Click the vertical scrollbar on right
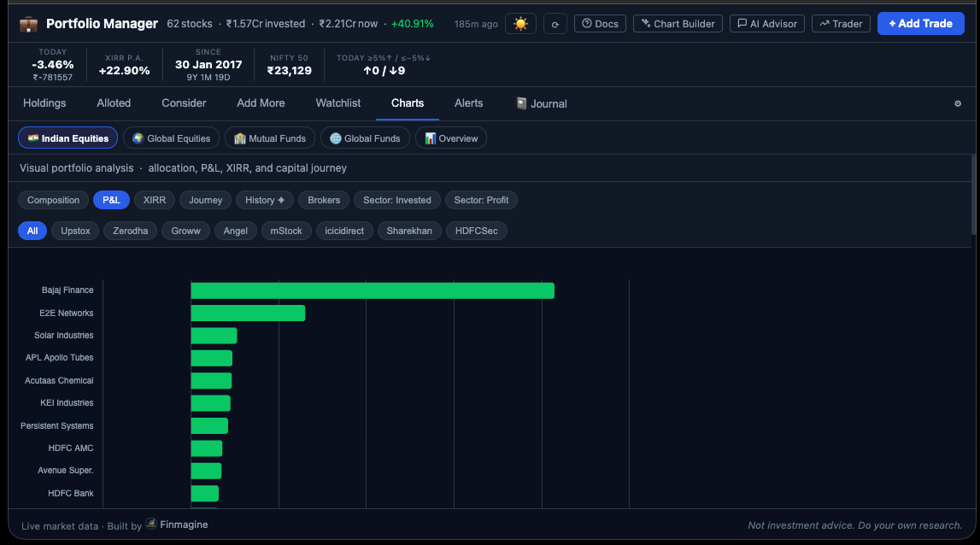The width and height of the screenshot is (980, 545). coord(974,194)
